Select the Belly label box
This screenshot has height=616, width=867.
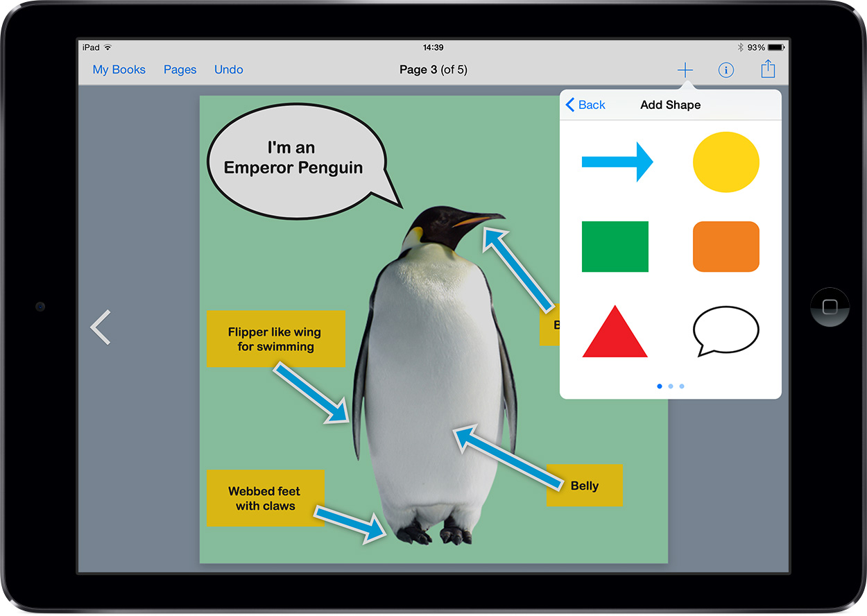pos(585,486)
